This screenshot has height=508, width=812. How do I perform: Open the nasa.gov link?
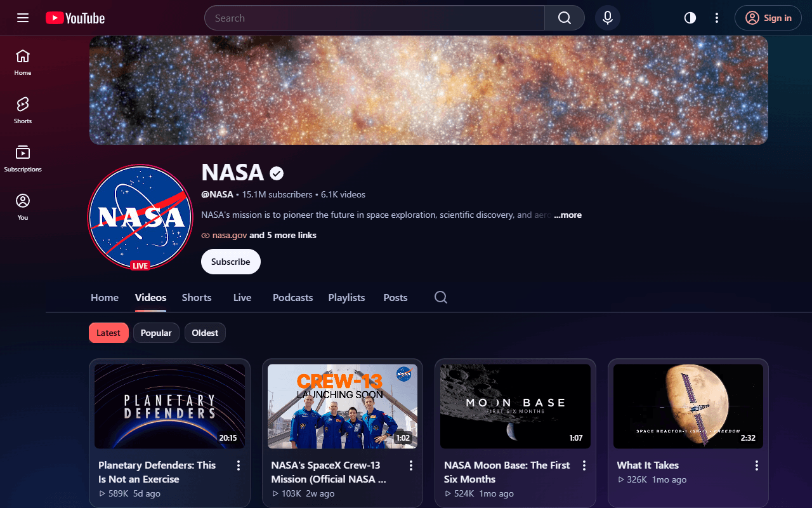(230, 235)
